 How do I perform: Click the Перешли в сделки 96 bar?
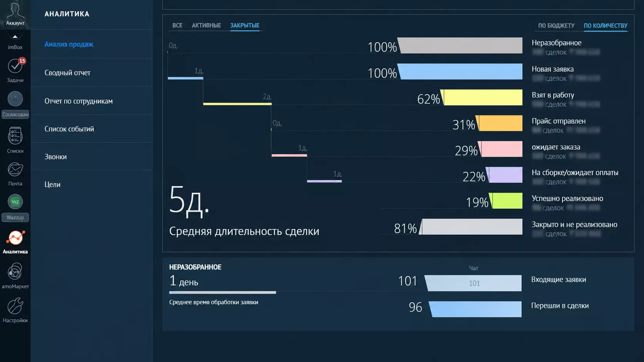click(x=475, y=309)
